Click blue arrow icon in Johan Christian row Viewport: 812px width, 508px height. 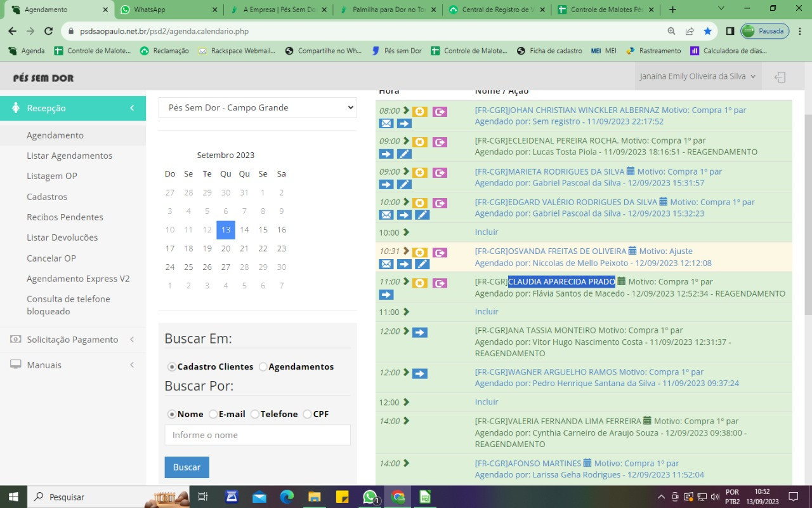[404, 124]
